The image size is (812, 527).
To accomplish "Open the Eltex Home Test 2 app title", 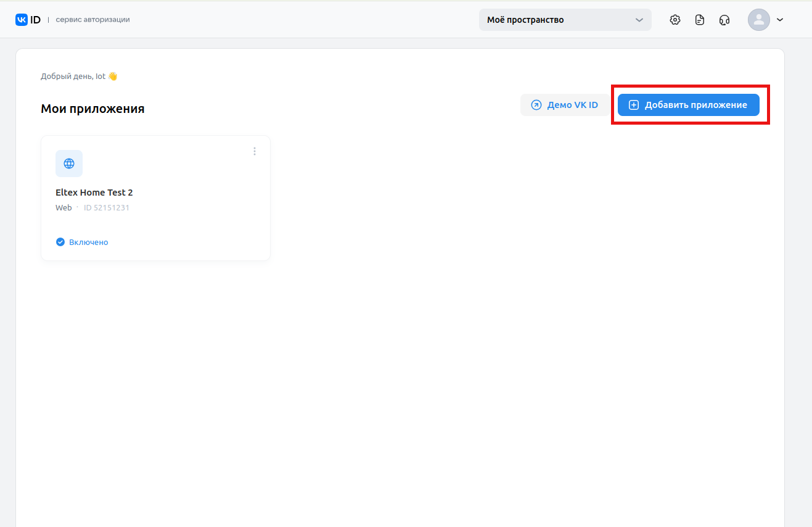I will pos(94,193).
